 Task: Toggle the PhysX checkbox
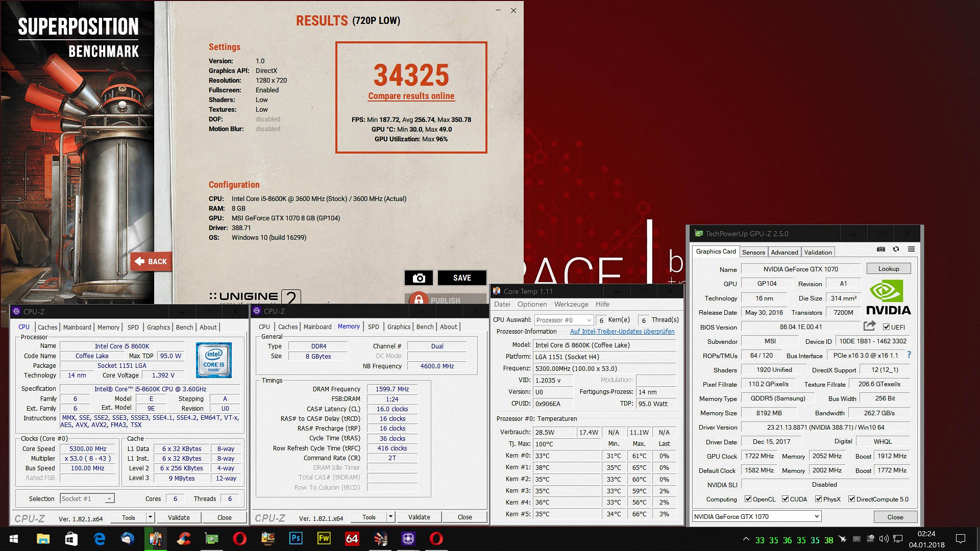(x=818, y=499)
